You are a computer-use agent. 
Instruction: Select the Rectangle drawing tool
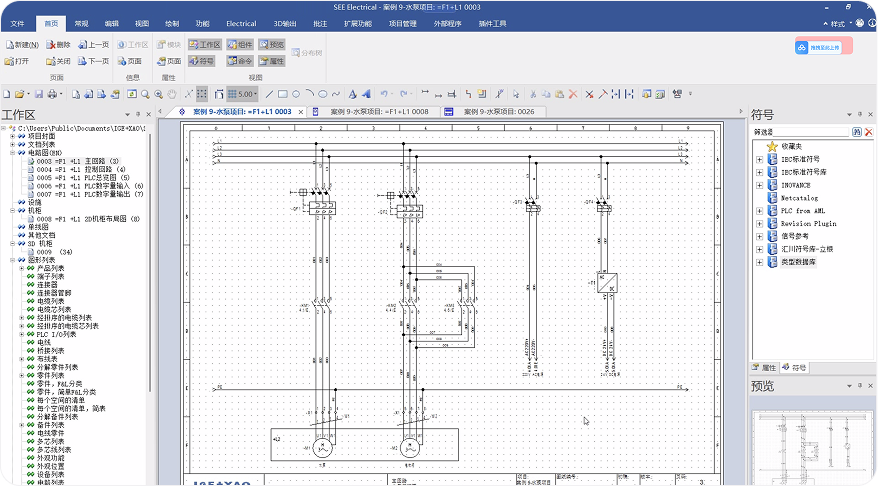click(x=282, y=94)
